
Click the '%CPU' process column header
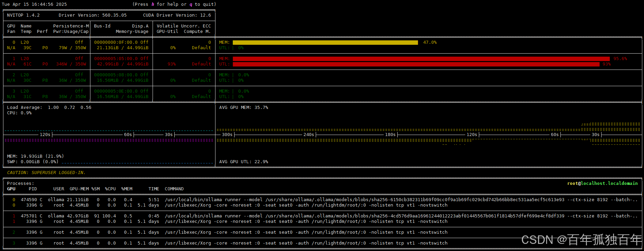(110, 189)
